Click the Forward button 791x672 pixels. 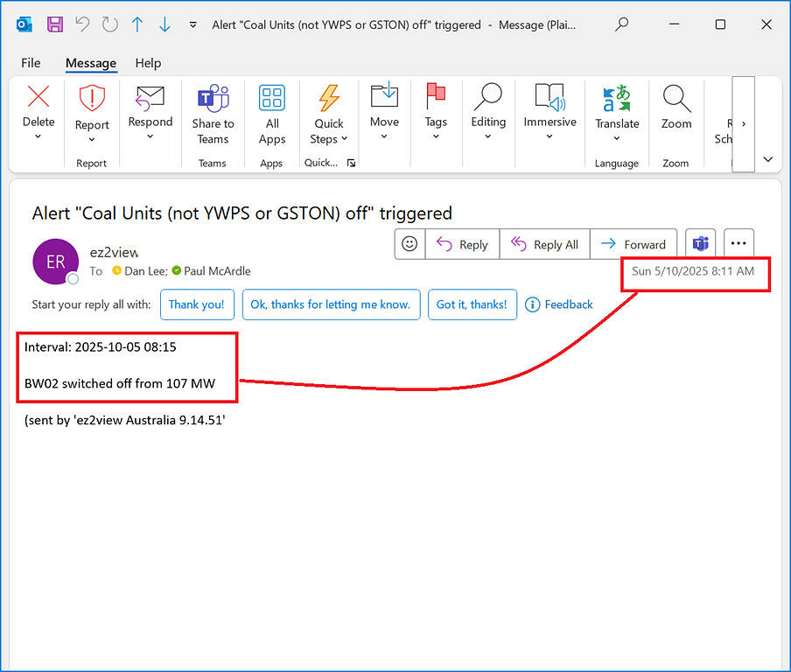(x=633, y=245)
